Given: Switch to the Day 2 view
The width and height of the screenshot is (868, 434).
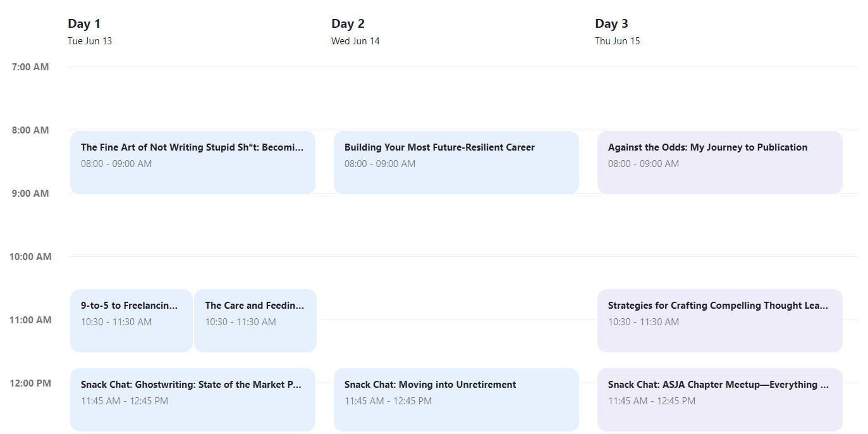Looking at the screenshot, I should tap(348, 23).
